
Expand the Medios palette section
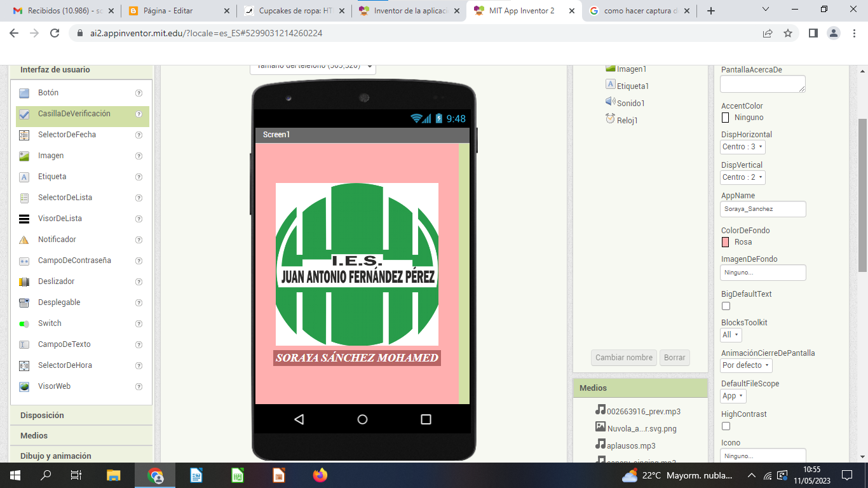[82, 435]
